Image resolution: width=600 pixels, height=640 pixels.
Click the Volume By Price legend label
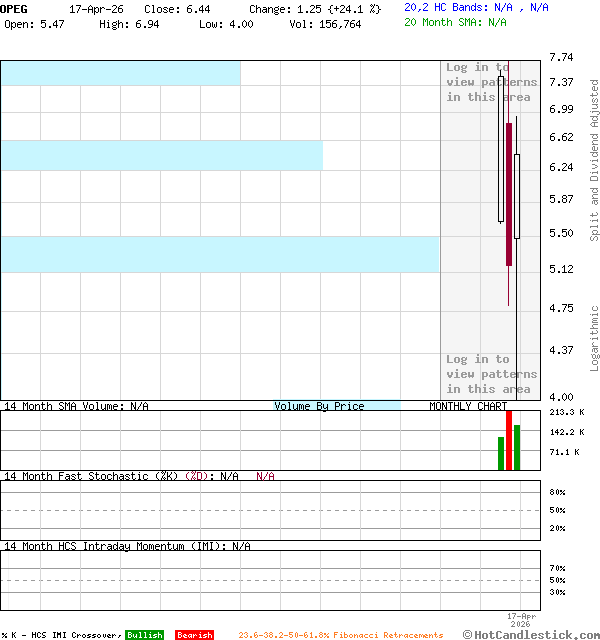tap(320, 406)
